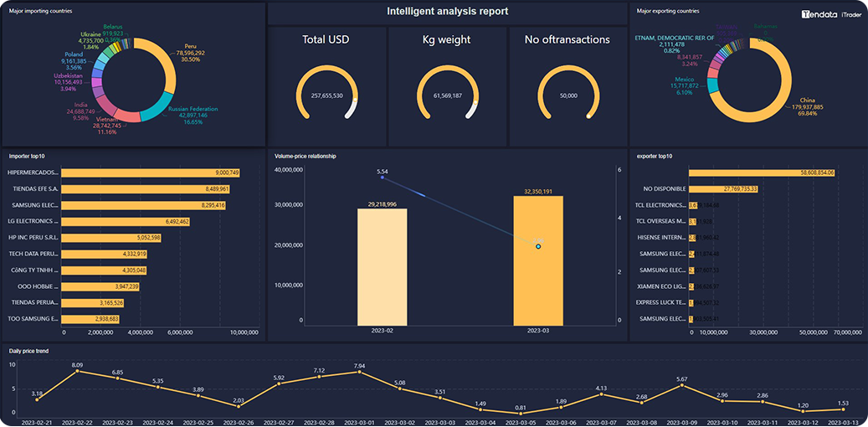Click the CôNG TY TNHH bar valued 4,305,048
868x427 pixels.
click(x=104, y=270)
